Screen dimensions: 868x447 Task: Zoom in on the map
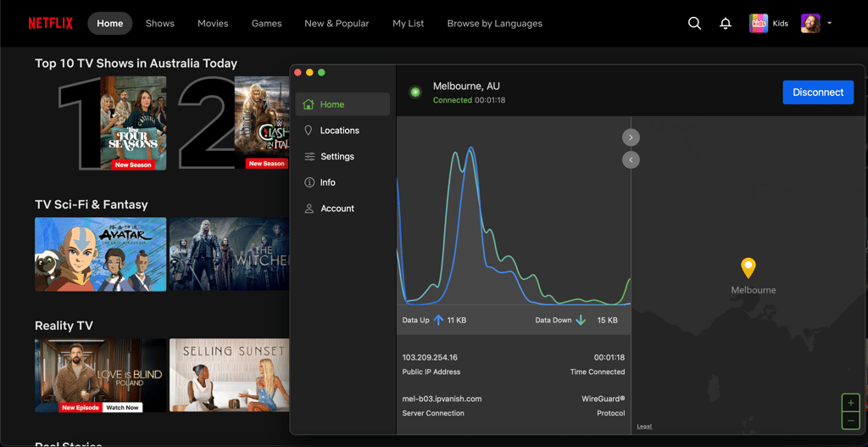tap(850, 403)
